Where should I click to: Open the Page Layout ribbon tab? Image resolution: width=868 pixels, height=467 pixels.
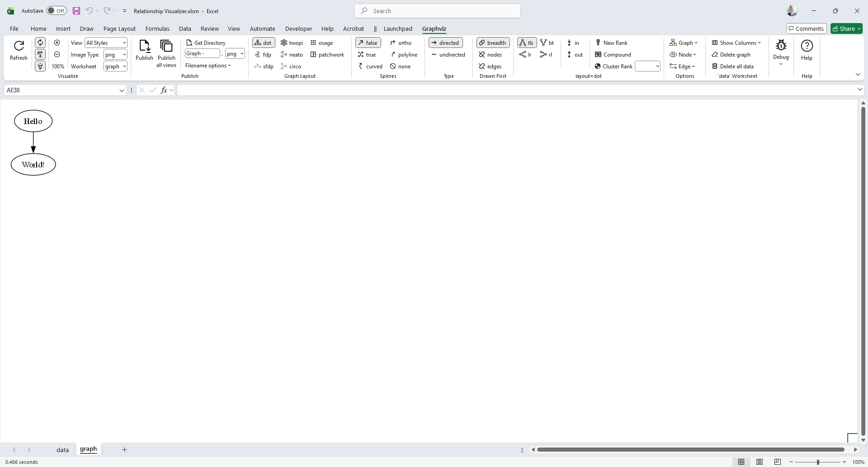119,29
